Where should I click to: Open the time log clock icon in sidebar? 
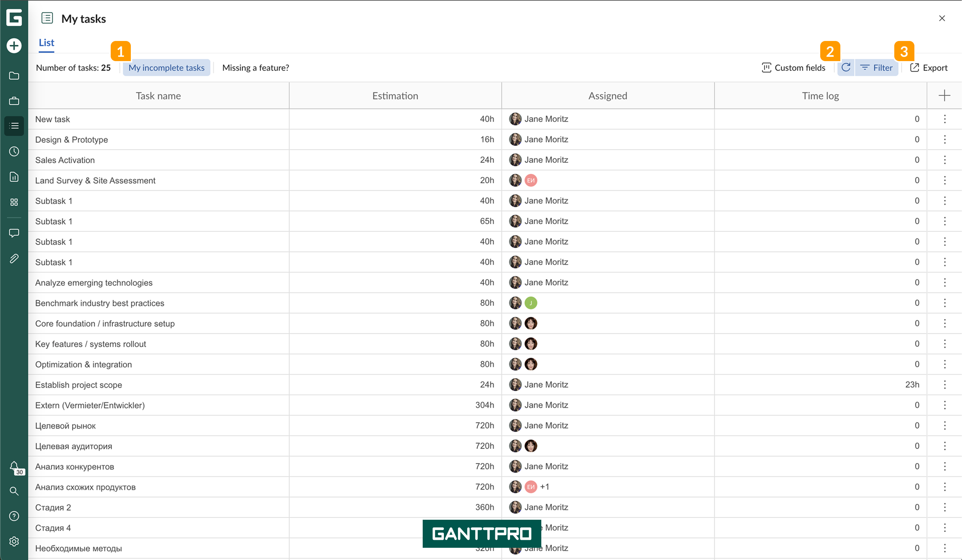tap(14, 151)
